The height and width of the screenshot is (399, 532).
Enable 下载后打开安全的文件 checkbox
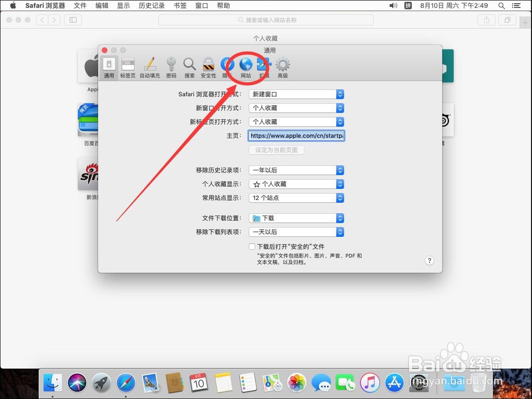(x=252, y=246)
